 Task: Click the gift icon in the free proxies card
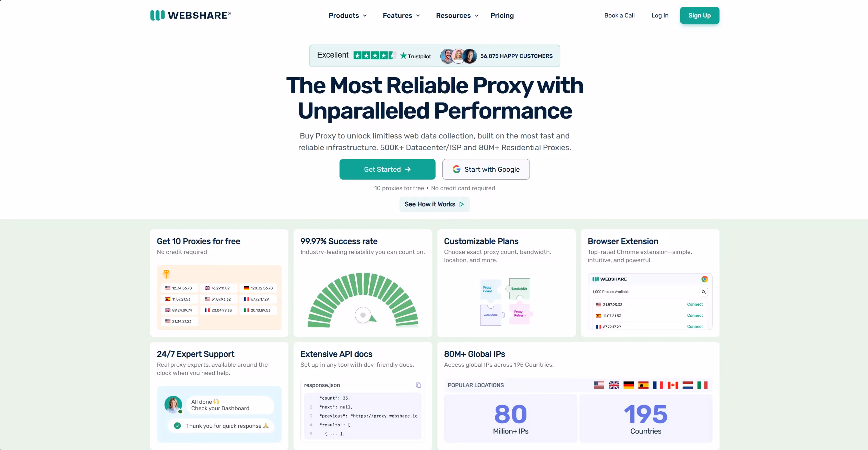[x=166, y=273]
